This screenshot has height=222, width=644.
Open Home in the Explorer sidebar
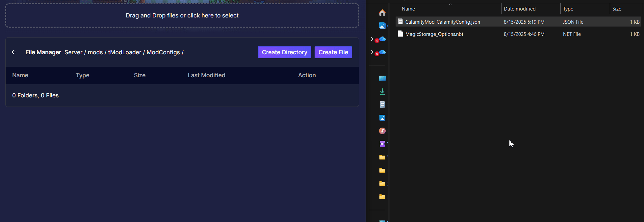(382, 12)
